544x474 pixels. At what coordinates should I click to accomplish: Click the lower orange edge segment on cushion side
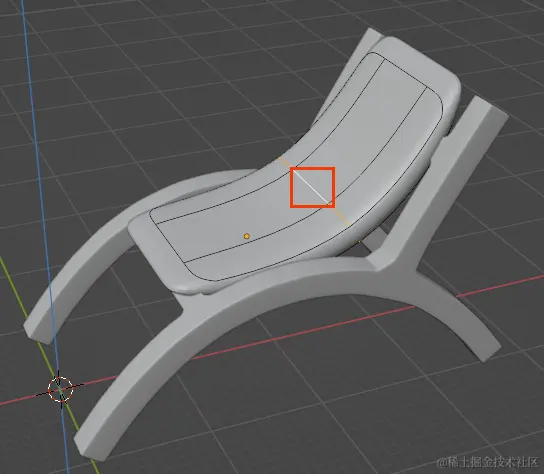tap(341, 216)
